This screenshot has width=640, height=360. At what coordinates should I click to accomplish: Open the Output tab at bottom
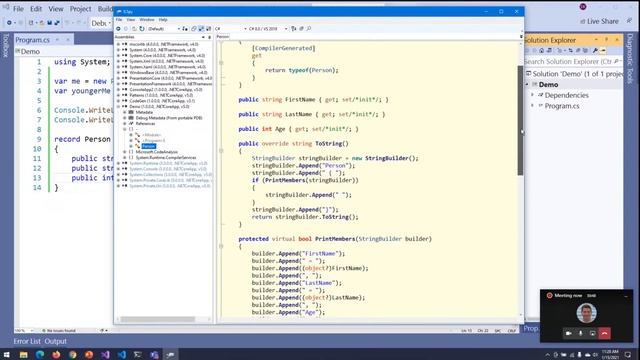(x=56, y=341)
